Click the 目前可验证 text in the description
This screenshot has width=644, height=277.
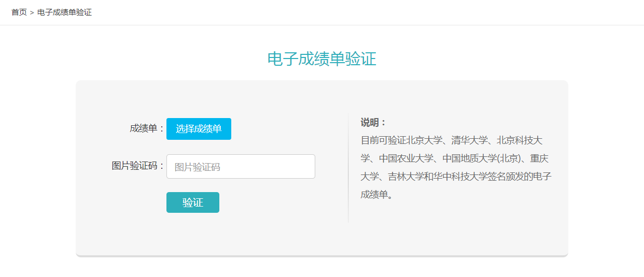pyautogui.click(x=384, y=141)
